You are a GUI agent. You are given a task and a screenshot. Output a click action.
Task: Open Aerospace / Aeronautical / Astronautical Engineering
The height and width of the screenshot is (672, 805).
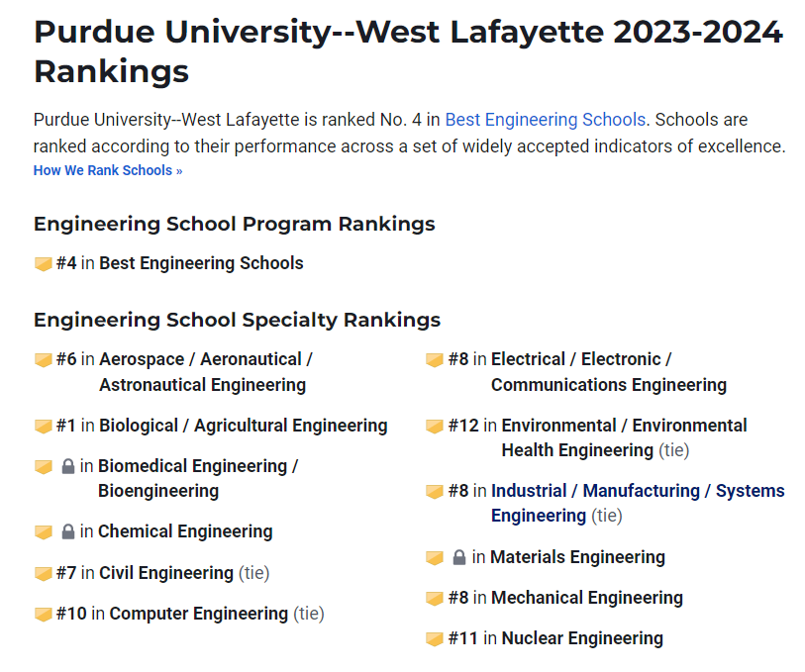[206, 372]
